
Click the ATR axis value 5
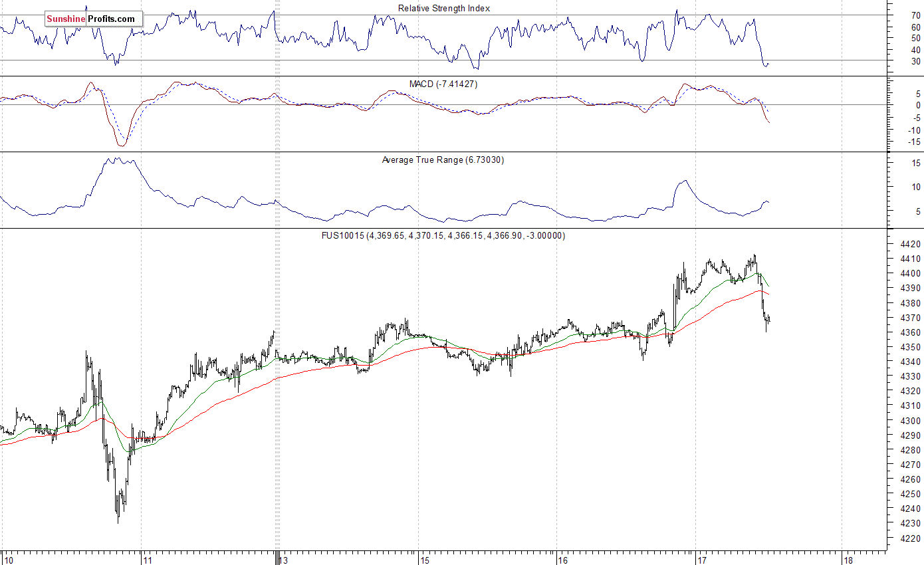(919, 212)
